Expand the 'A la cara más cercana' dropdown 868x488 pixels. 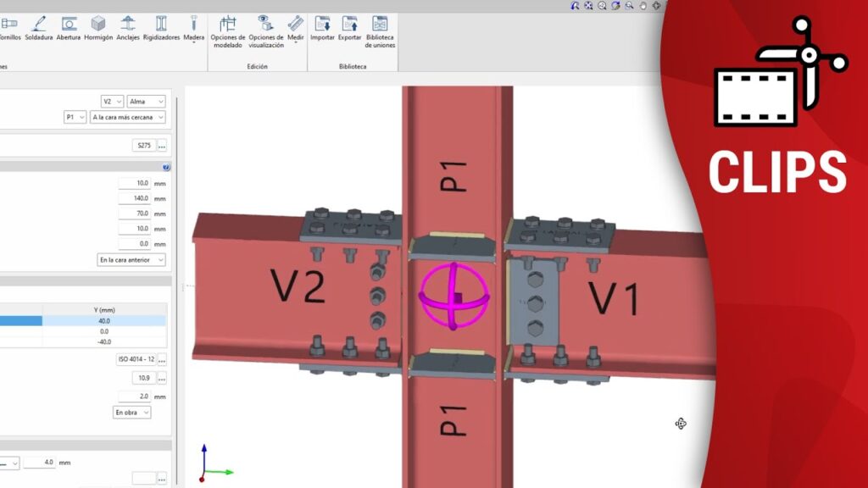127,118
